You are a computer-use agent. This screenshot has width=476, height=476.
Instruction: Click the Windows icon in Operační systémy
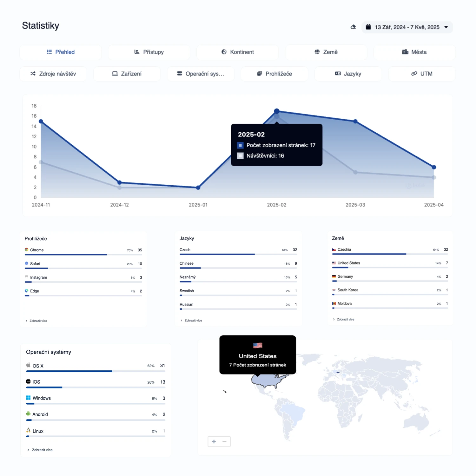28,398
